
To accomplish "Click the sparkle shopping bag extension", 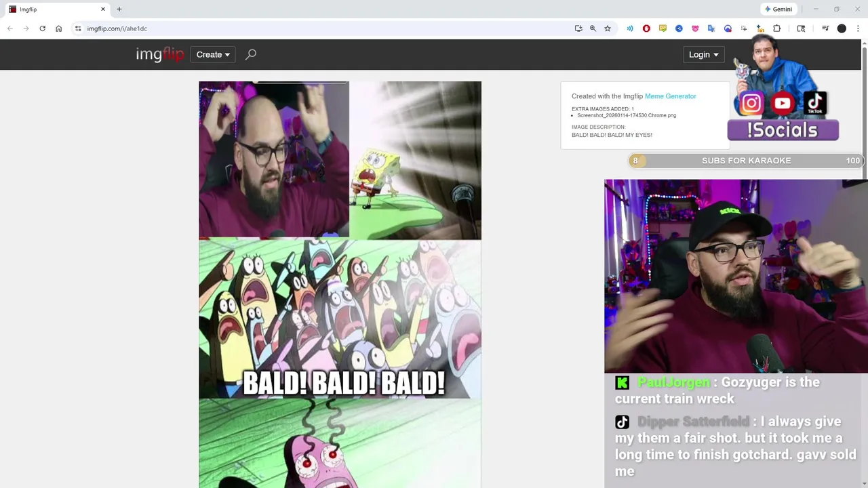I will click(760, 28).
